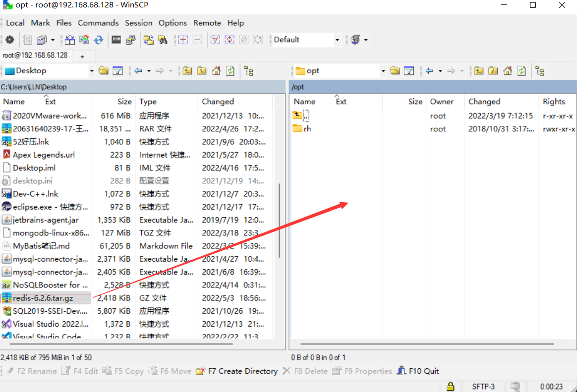Click F9 Properties button

[362, 371]
